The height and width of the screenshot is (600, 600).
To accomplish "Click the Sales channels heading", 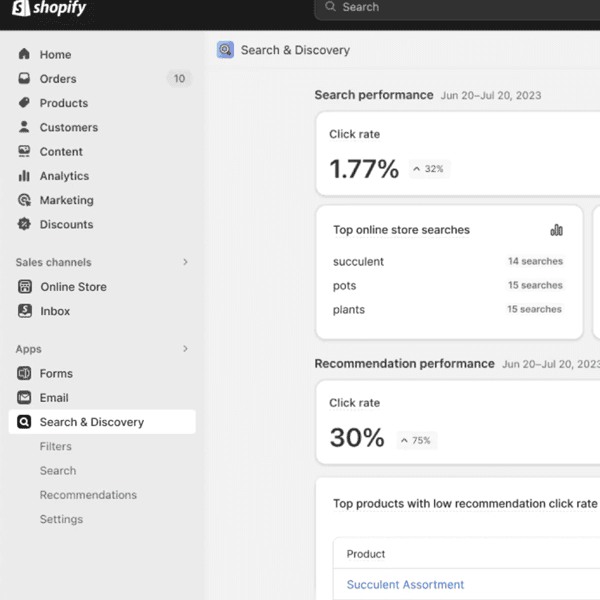I will (x=54, y=262).
